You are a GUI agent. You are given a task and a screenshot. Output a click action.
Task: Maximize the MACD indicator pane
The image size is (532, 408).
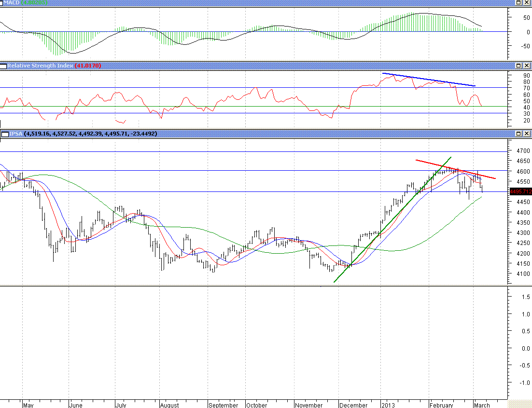518,3
